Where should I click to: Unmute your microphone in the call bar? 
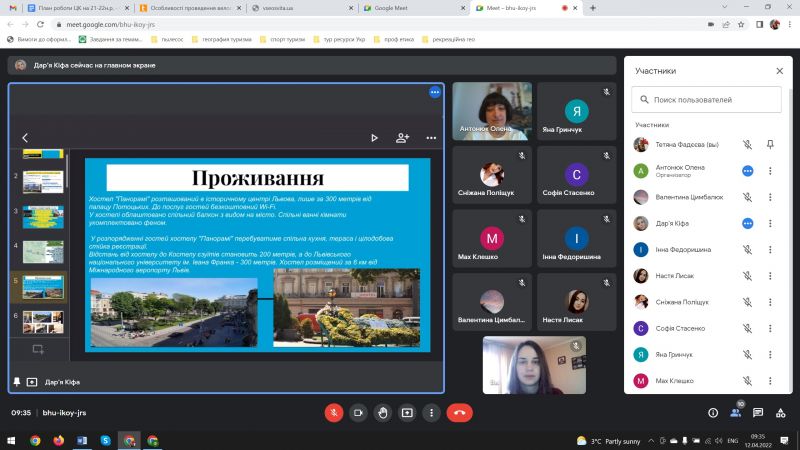334,413
